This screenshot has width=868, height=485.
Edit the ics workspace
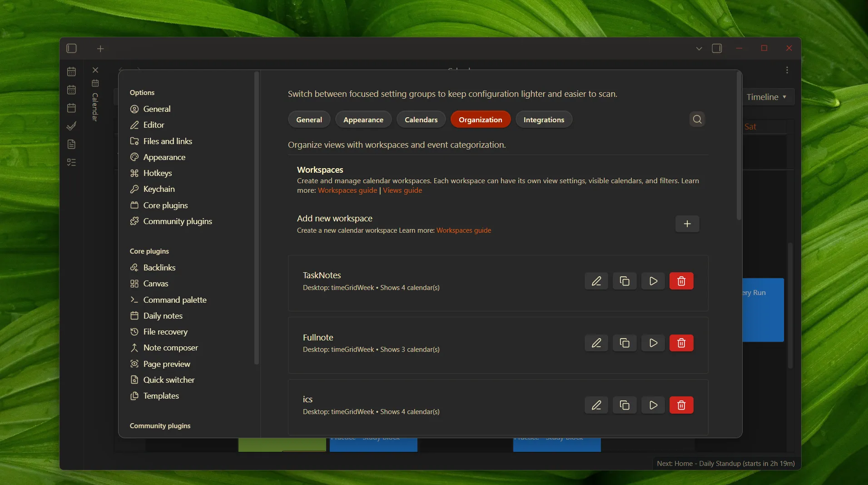[596, 405]
